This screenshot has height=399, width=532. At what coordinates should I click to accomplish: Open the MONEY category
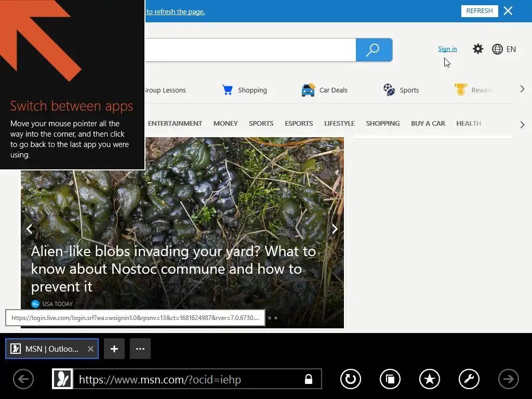coord(225,124)
